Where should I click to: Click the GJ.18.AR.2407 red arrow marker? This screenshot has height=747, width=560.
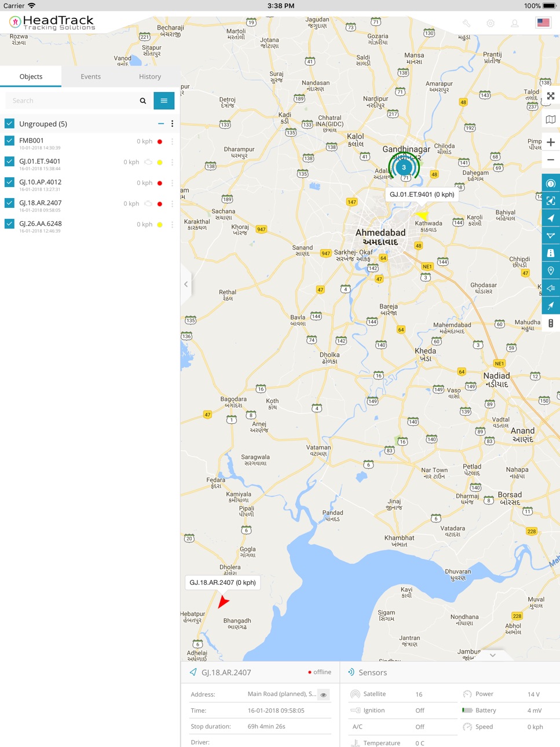(223, 602)
